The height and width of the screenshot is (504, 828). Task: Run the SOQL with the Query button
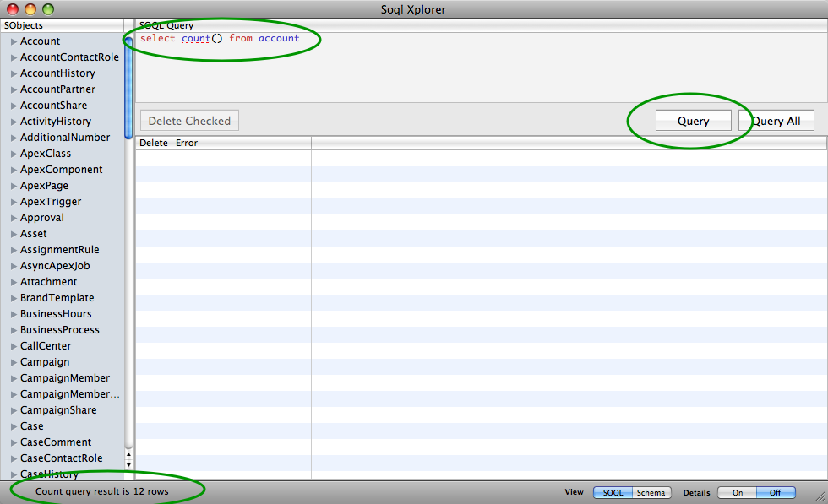694,121
